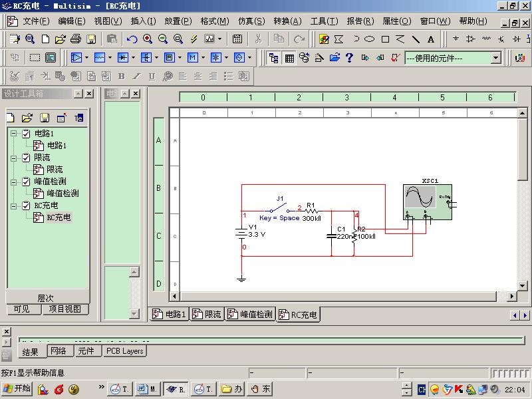Collapse the 峰值检测 tree node
532x399 pixels.
pos(13,182)
